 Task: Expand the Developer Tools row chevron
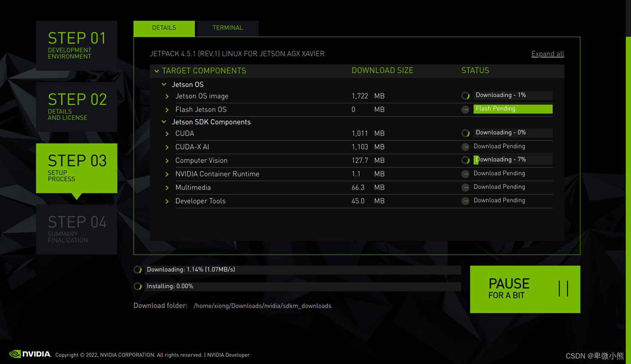coord(167,201)
